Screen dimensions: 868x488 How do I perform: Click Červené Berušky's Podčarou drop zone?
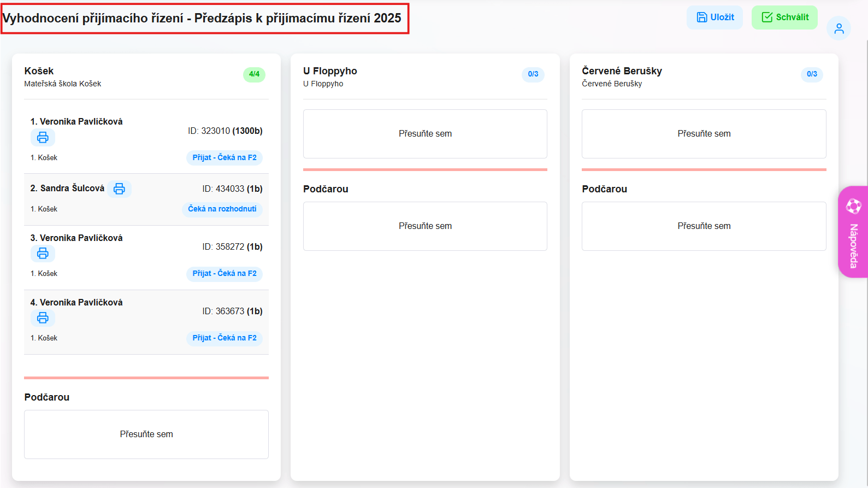point(704,226)
